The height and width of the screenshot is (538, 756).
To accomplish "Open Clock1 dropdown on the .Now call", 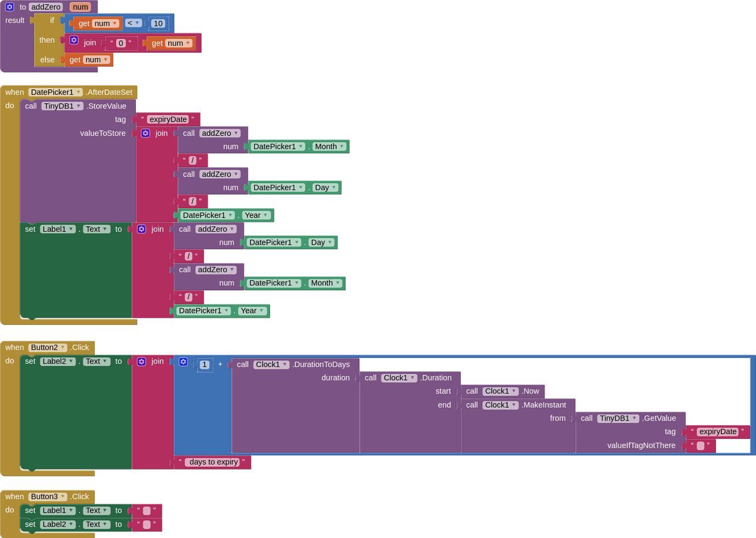I will pos(500,391).
